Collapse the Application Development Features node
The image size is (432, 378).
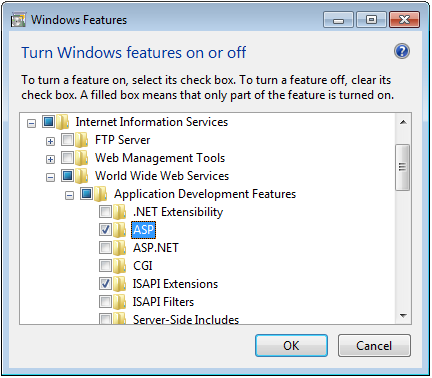[x=69, y=196]
